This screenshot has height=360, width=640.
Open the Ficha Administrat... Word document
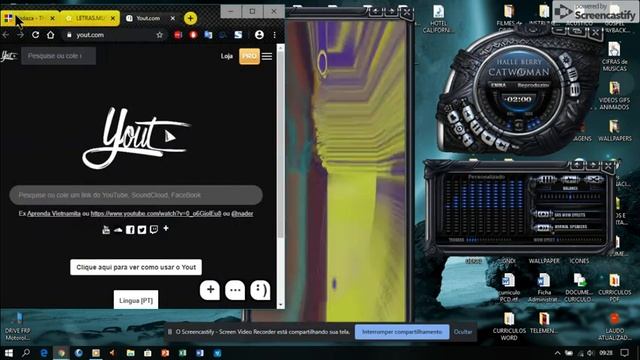point(544,288)
